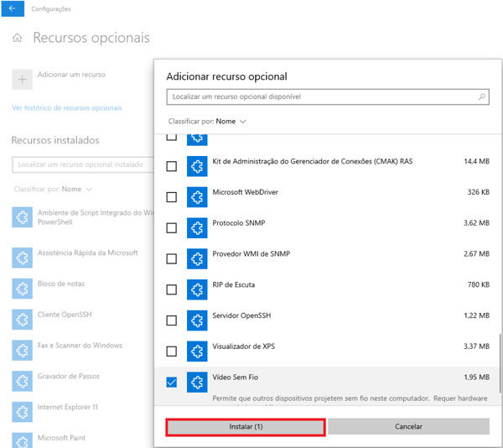Click the RIP de Escuta feature name
The width and height of the screenshot is (503, 448).
pyautogui.click(x=234, y=284)
